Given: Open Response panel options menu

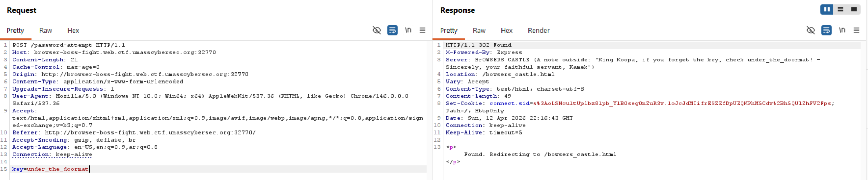Looking at the screenshot, I should pos(857,31).
